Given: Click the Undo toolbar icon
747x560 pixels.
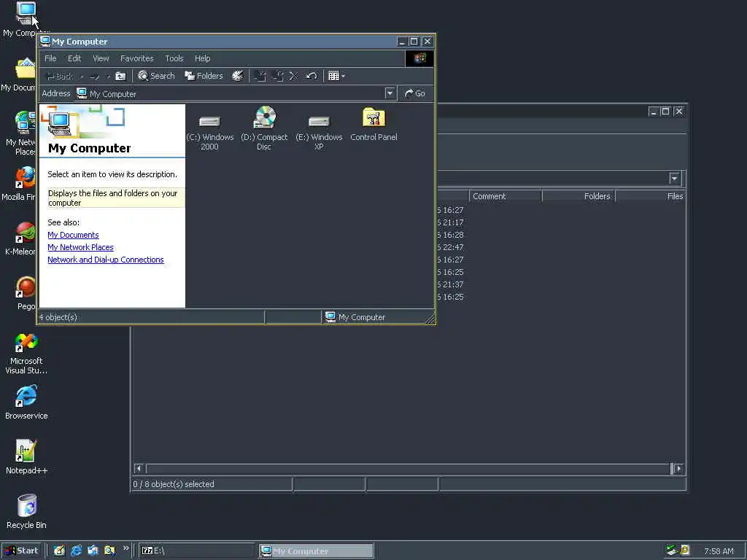Looking at the screenshot, I should (311, 76).
